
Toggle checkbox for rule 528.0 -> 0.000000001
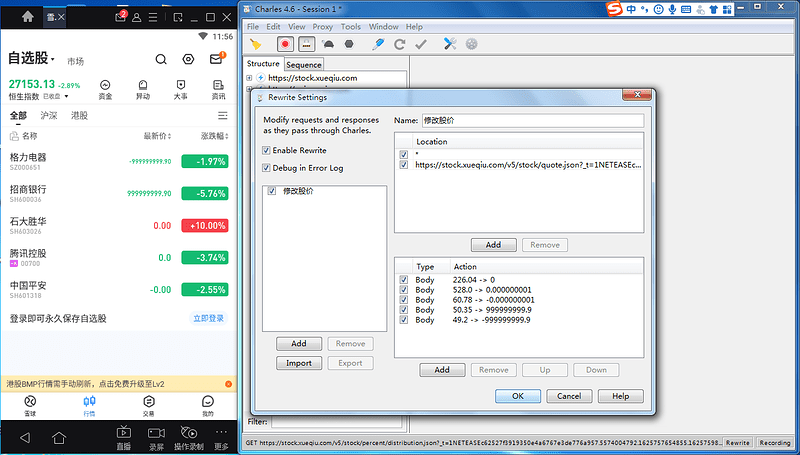coord(404,290)
